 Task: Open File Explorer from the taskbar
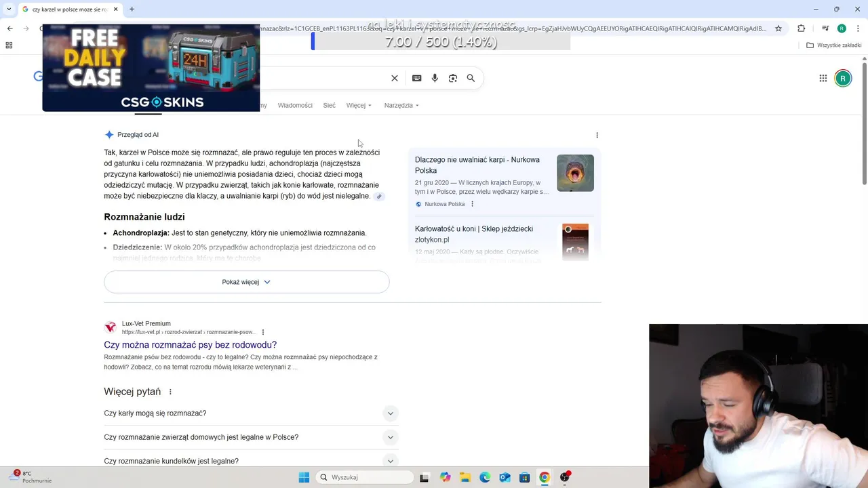(x=465, y=477)
